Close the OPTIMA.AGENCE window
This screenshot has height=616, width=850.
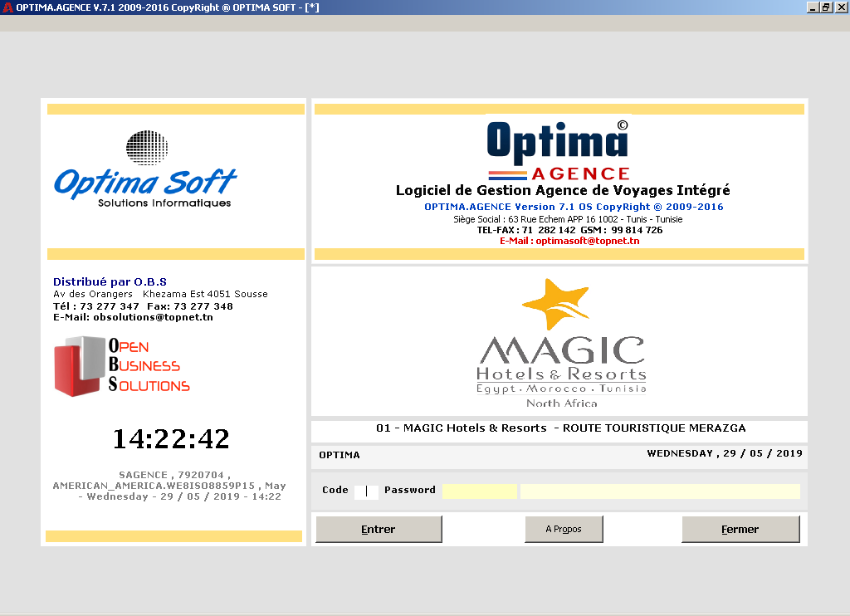click(840, 7)
